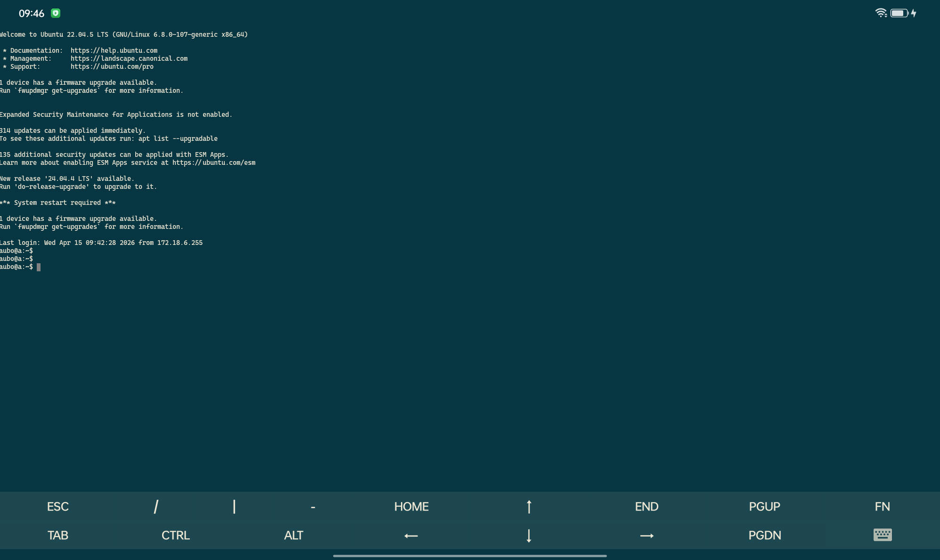The image size is (940, 560).
Task: Open the https://ubuntu.com/pro support link
Action: click(x=112, y=66)
